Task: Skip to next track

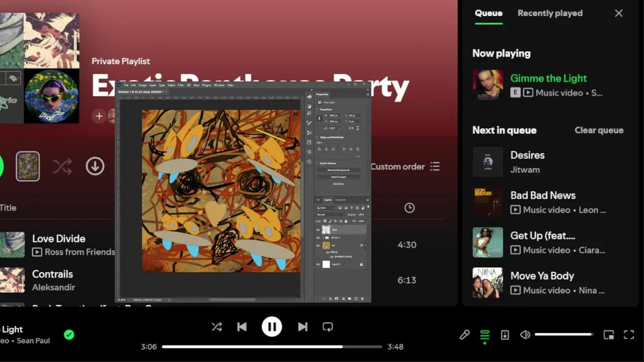Action: click(x=302, y=327)
